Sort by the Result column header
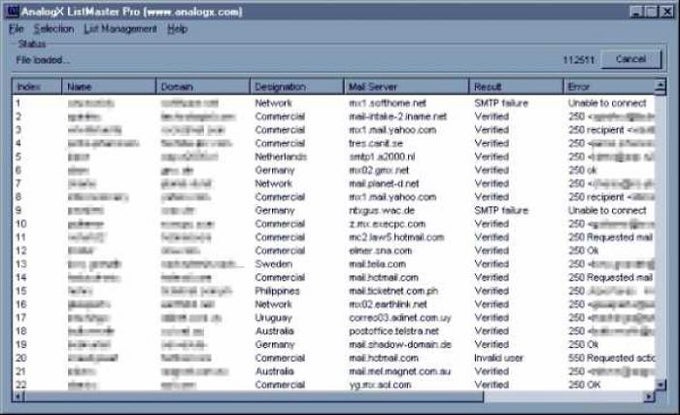Image resolution: width=680 pixels, height=415 pixels. (x=516, y=87)
